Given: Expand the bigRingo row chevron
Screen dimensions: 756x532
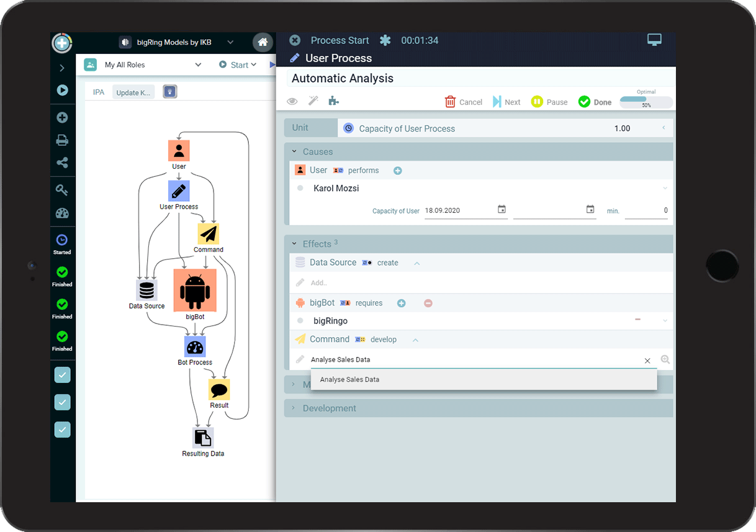Looking at the screenshot, I should click(x=665, y=321).
